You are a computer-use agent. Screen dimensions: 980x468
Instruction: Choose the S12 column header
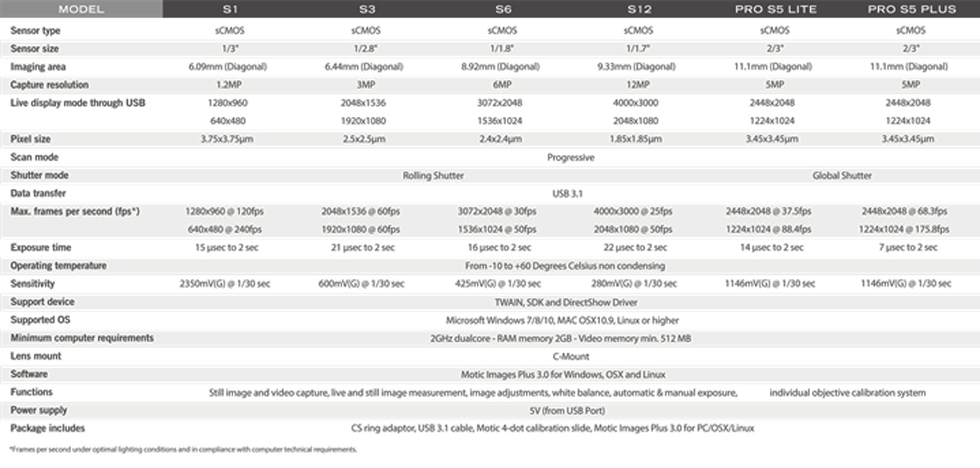click(x=637, y=9)
